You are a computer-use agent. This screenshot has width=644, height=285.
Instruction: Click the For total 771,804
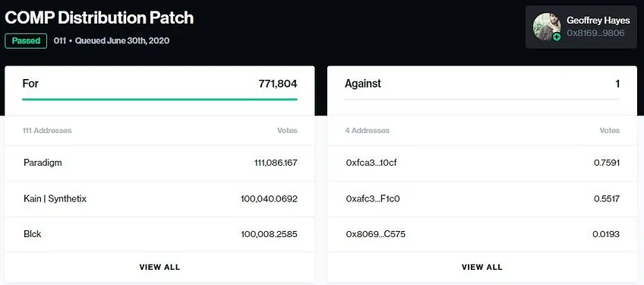(278, 84)
